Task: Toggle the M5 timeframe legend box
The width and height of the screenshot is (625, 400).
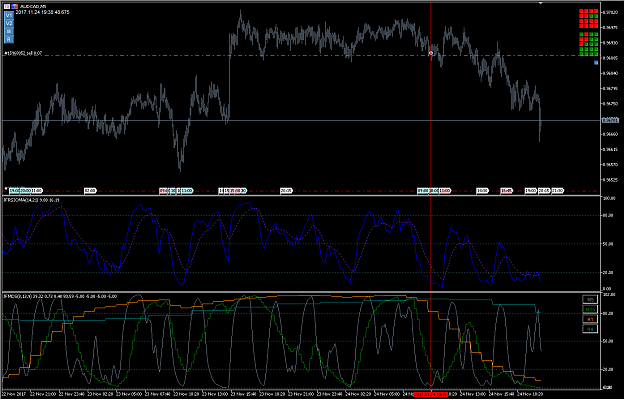Action: (590, 300)
